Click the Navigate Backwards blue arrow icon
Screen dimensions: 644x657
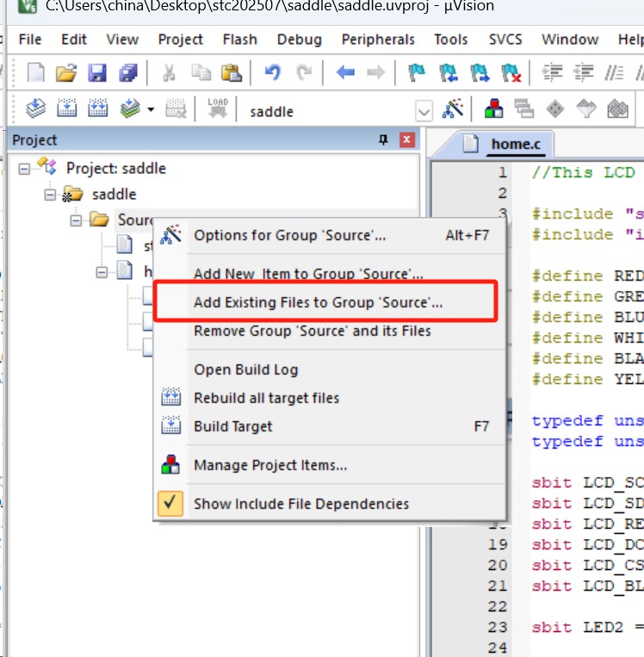(x=345, y=72)
